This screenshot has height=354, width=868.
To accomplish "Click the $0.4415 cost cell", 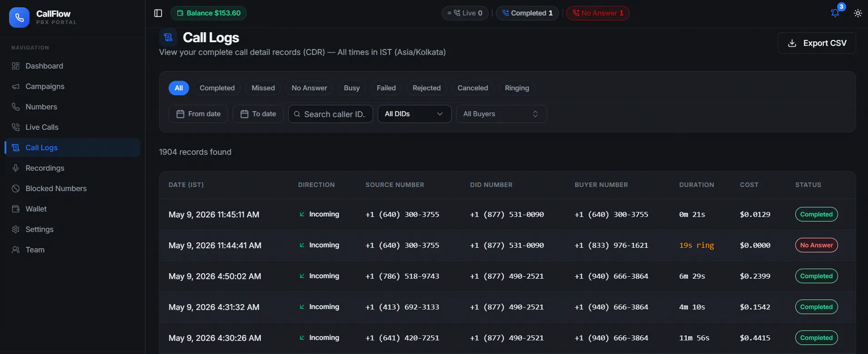I will pos(755,338).
